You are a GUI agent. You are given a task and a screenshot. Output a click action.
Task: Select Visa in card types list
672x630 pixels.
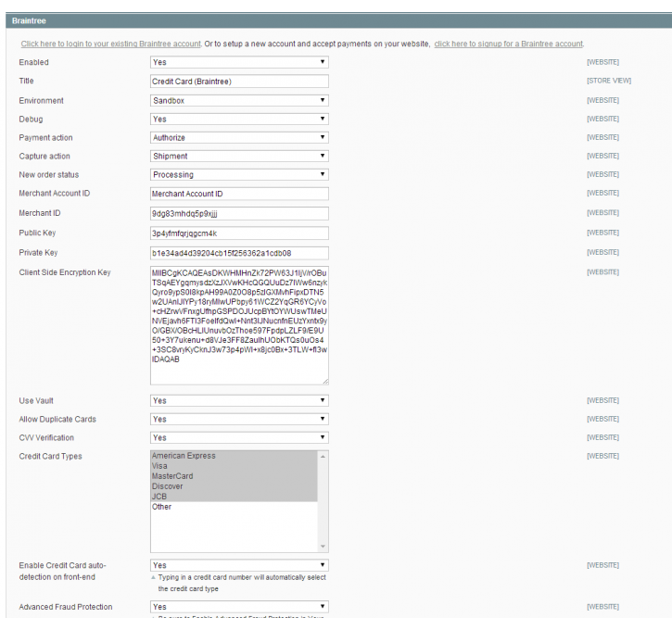234,466
